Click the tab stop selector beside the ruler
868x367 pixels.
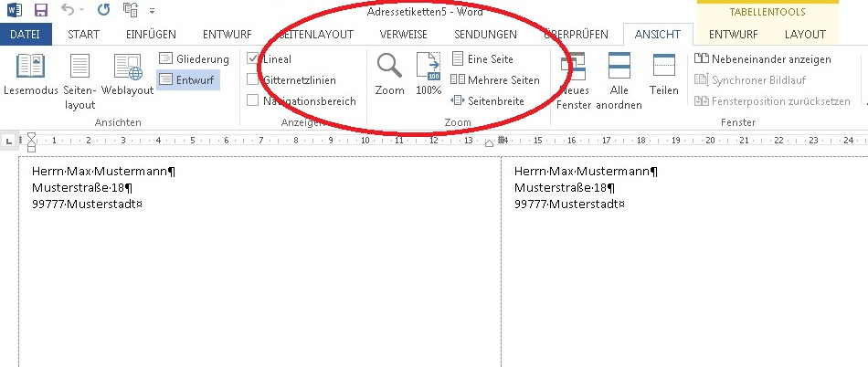coord(8,142)
